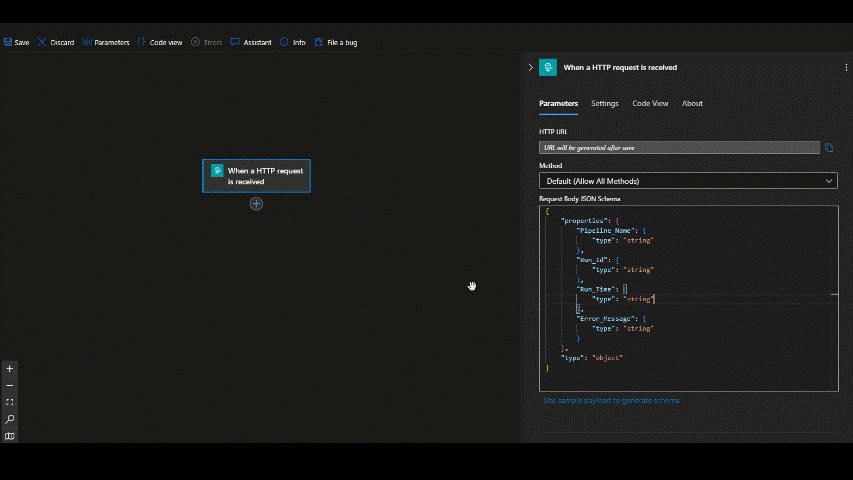This screenshot has height=480, width=853.
Task: Click File a bug in the toolbar
Action: coord(336,42)
